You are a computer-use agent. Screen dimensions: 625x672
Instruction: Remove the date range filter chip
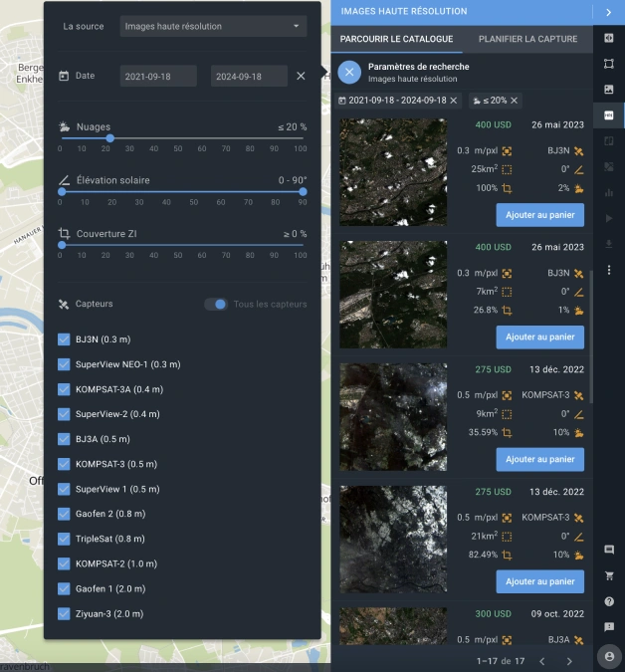(454, 101)
